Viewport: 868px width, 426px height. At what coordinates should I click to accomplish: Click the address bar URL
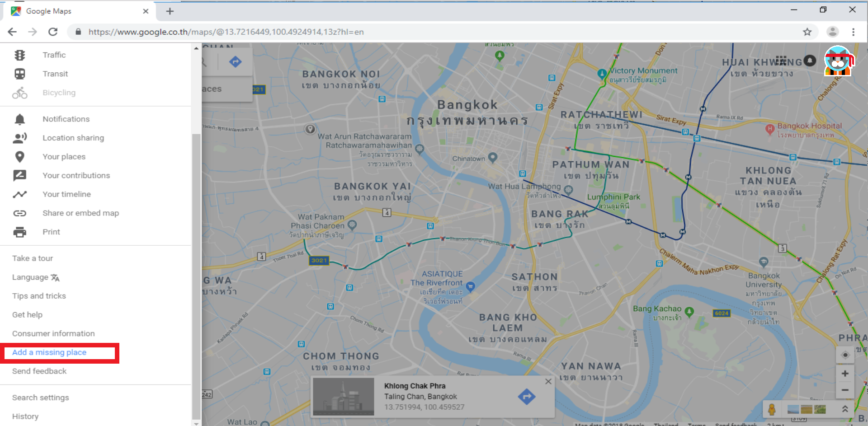pyautogui.click(x=226, y=32)
